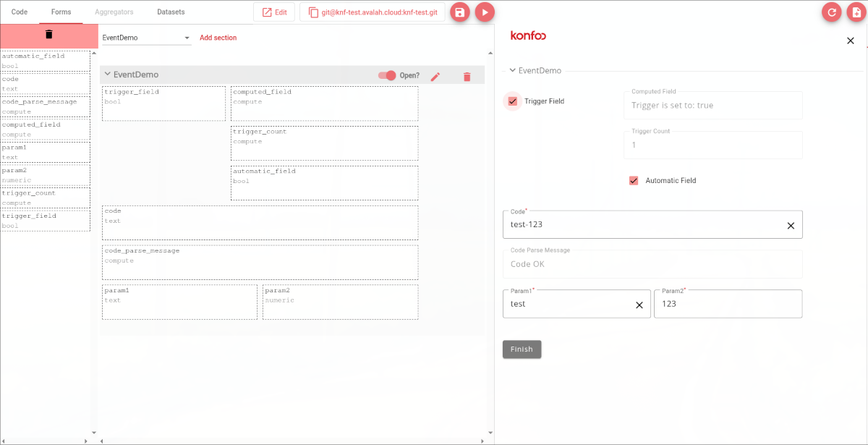868x445 pixels.
Task: Uncheck the Trigger Field checkbox
Action: pyautogui.click(x=513, y=101)
